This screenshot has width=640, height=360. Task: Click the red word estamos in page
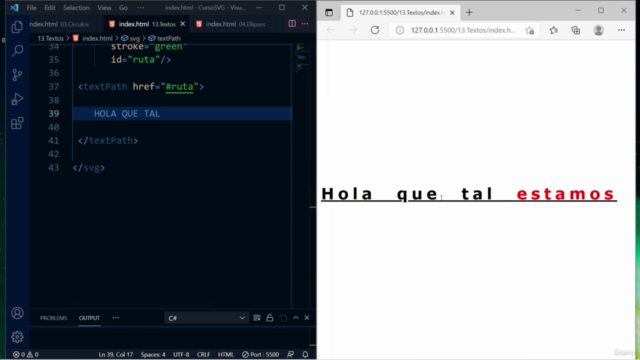(x=565, y=194)
